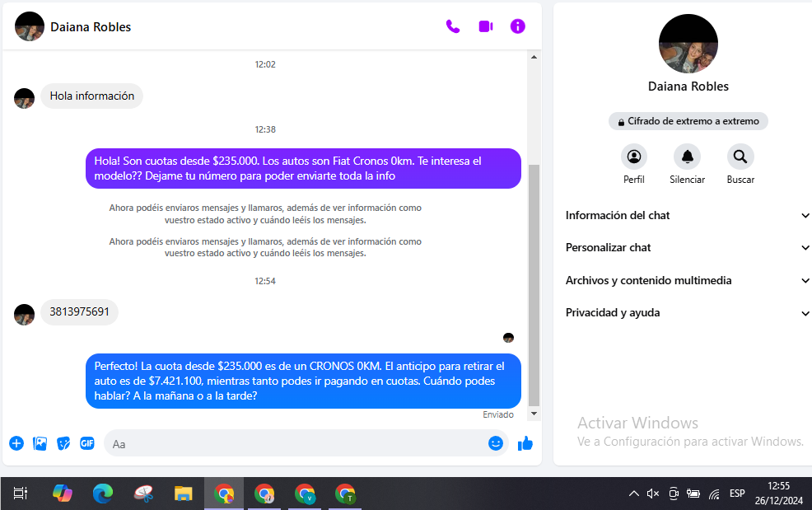Open Task View on the taskbar
The height and width of the screenshot is (510, 812).
(21, 494)
